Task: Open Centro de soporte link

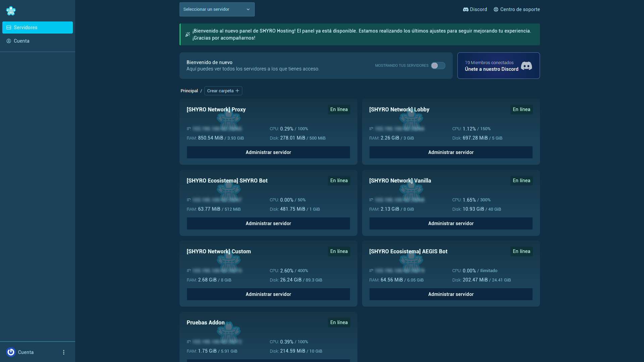Action: (517, 9)
